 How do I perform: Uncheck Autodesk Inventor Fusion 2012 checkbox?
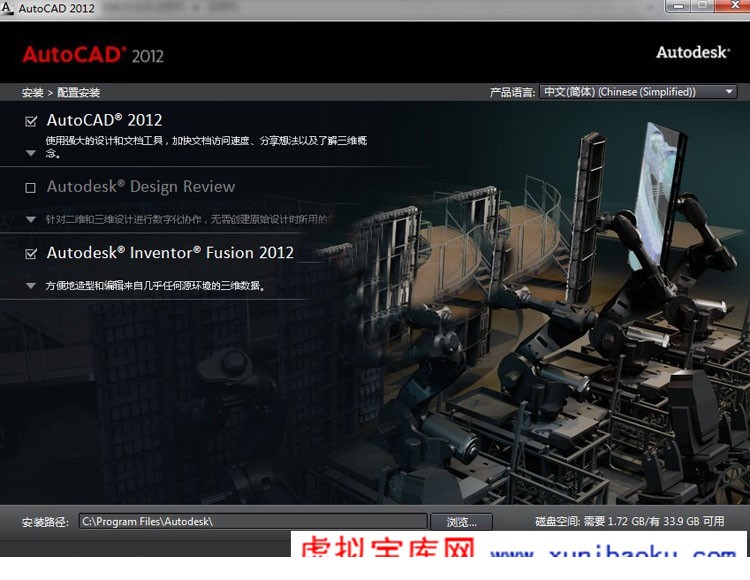point(31,253)
